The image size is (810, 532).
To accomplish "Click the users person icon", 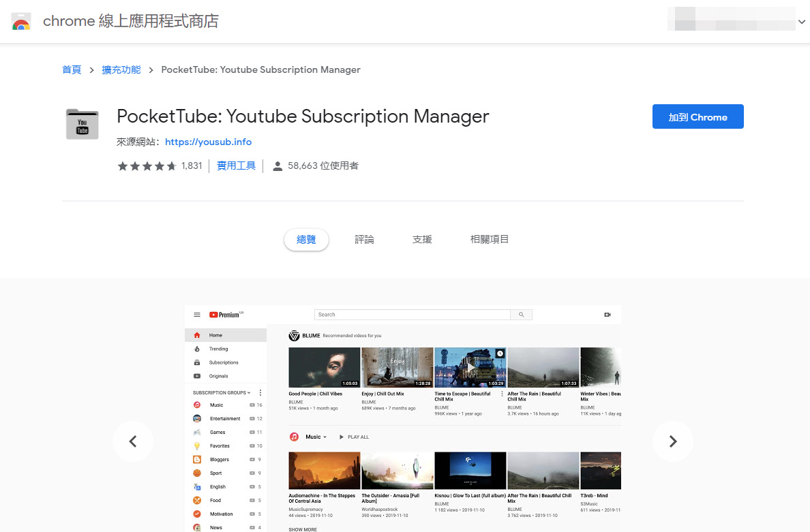I will 277,166.
